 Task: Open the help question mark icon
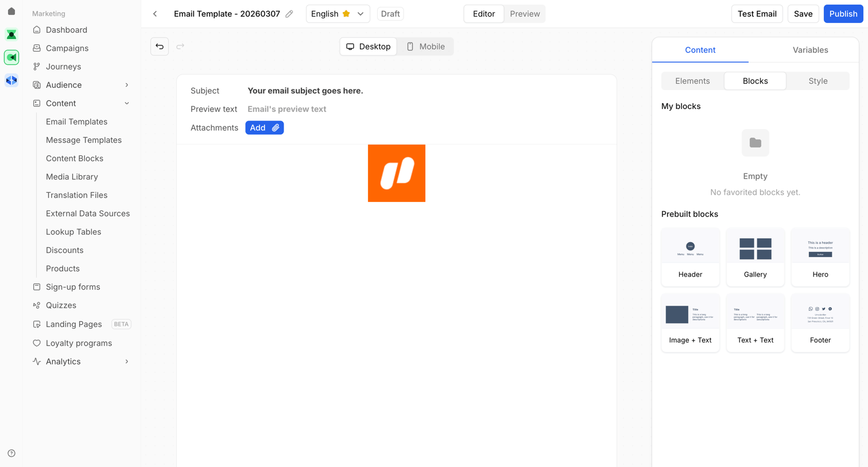click(11, 453)
